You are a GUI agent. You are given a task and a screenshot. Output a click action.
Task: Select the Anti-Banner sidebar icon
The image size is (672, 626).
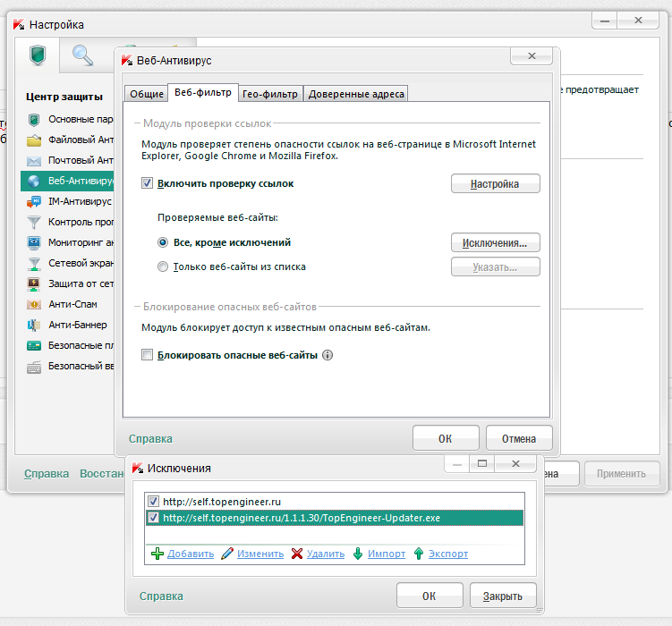[34, 325]
